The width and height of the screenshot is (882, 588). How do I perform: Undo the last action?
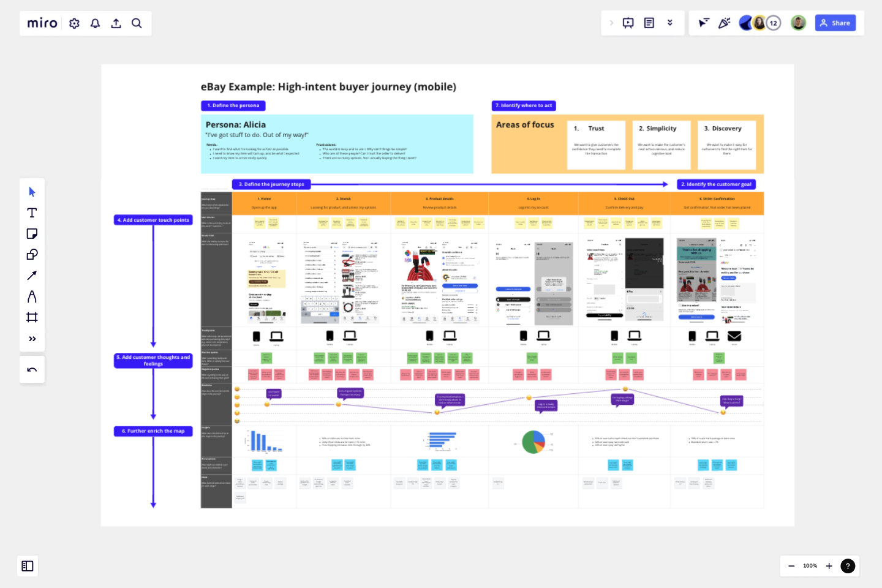coord(32,369)
